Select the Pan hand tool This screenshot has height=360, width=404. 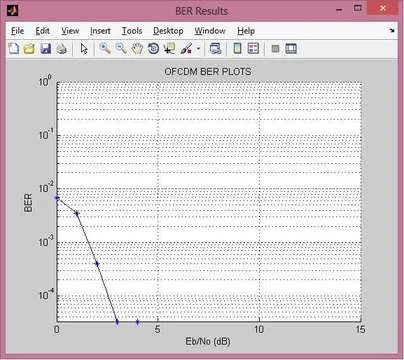137,49
